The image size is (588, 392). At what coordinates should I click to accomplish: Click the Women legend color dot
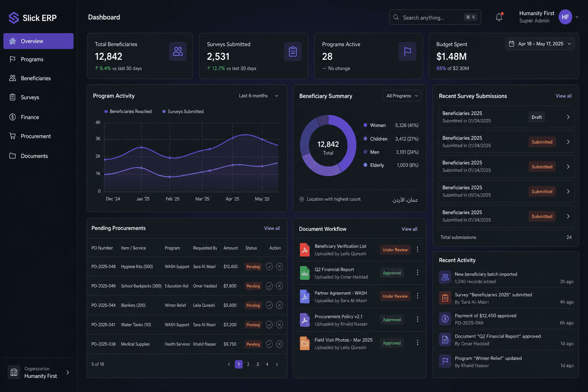(x=365, y=125)
